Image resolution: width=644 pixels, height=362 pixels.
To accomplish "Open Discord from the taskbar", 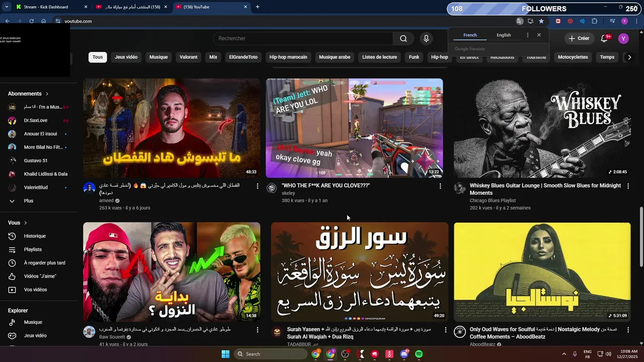I will (404, 354).
